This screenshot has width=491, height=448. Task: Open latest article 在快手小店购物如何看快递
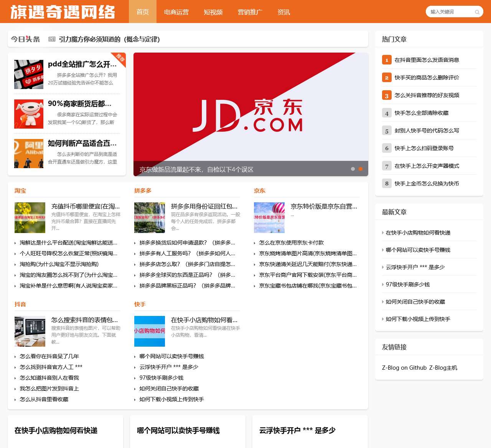click(418, 233)
